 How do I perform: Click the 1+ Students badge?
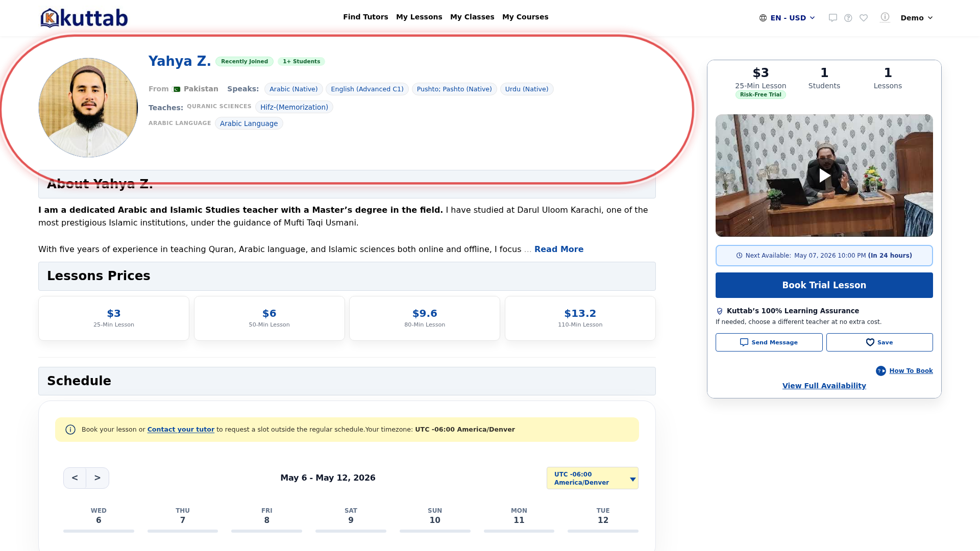[x=301, y=61]
